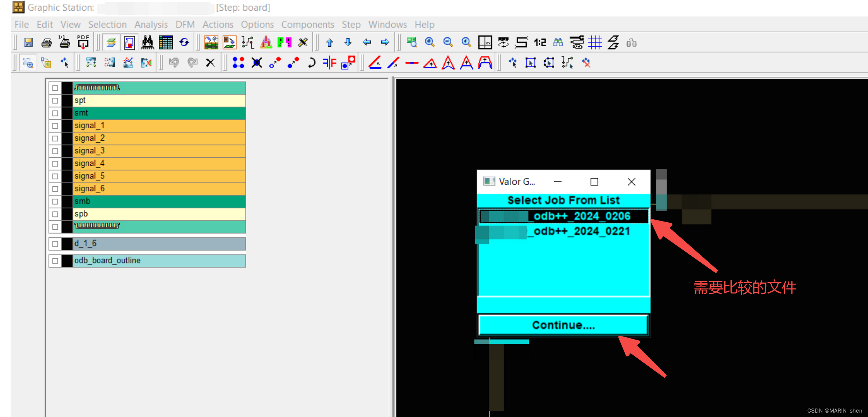Undo the last action
Screen dimensions: 868x417
tap(173, 62)
